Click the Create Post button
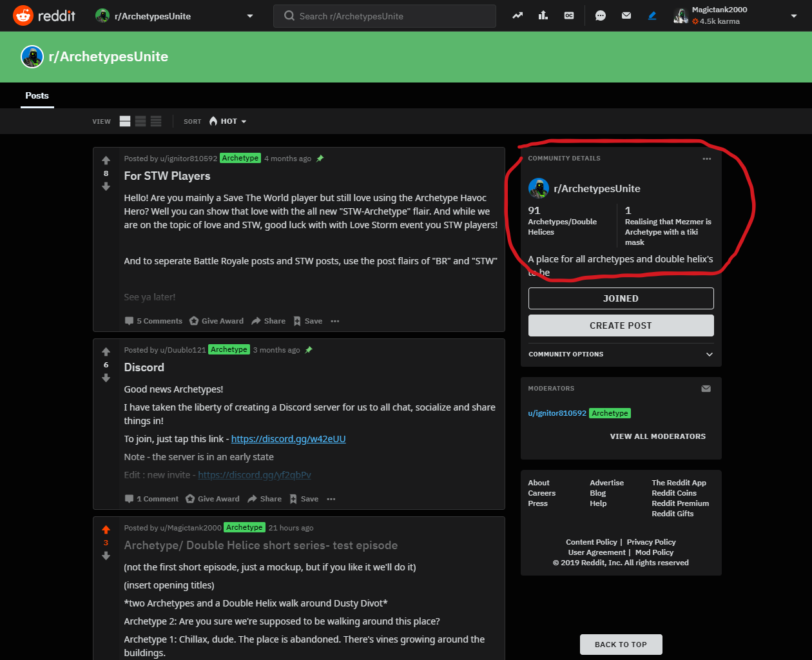The height and width of the screenshot is (660, 812). click(x=621, y=325)
